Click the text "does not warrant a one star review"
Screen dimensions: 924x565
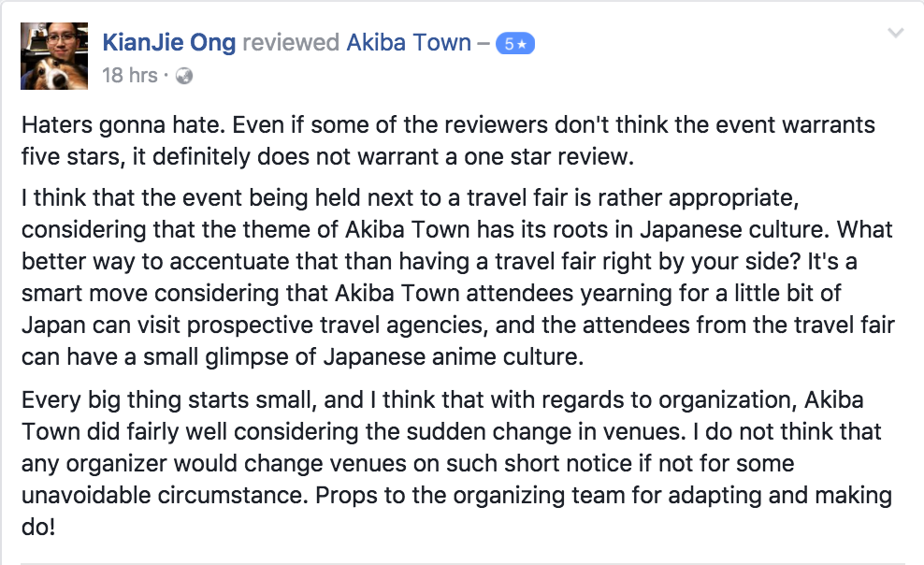tap(445, 157)
